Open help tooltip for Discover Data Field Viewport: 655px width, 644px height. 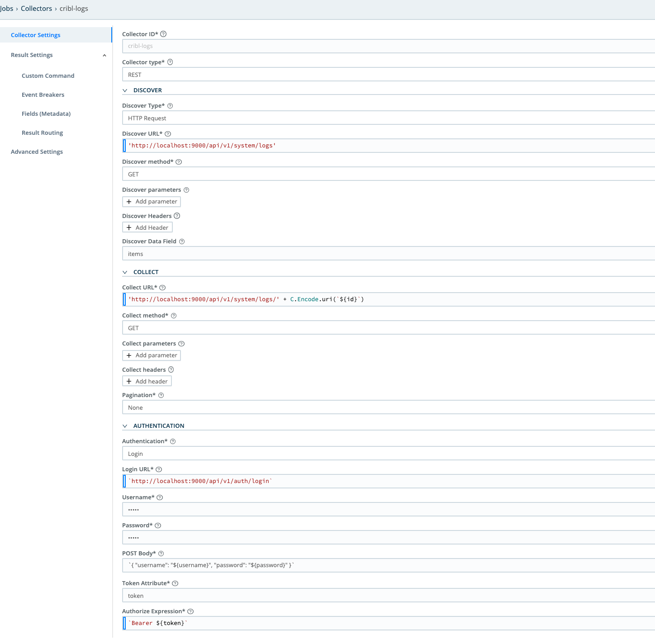[x=181, y=241]
